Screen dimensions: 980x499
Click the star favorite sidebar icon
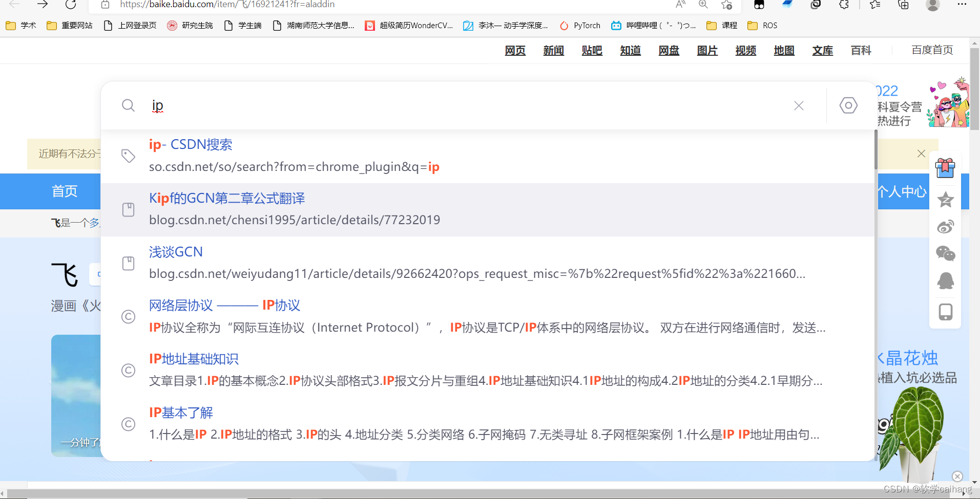coord(945,199)
